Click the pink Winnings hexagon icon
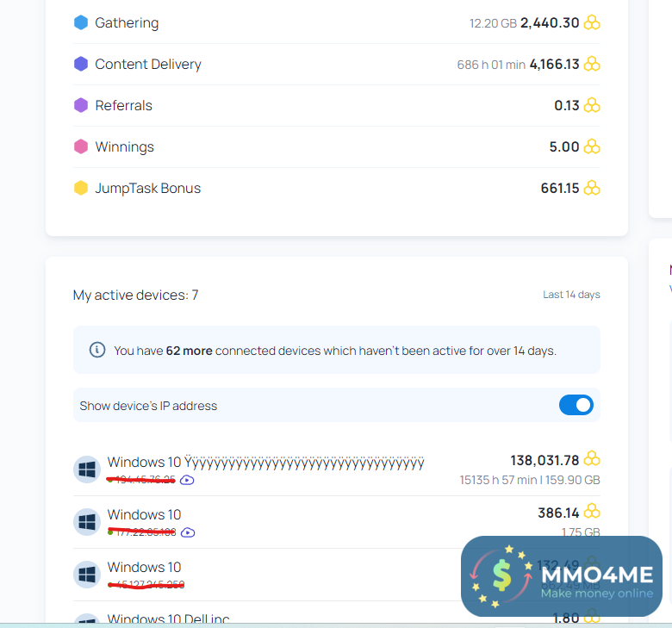This screenshot has width=672, height=628. pos(81,147)
